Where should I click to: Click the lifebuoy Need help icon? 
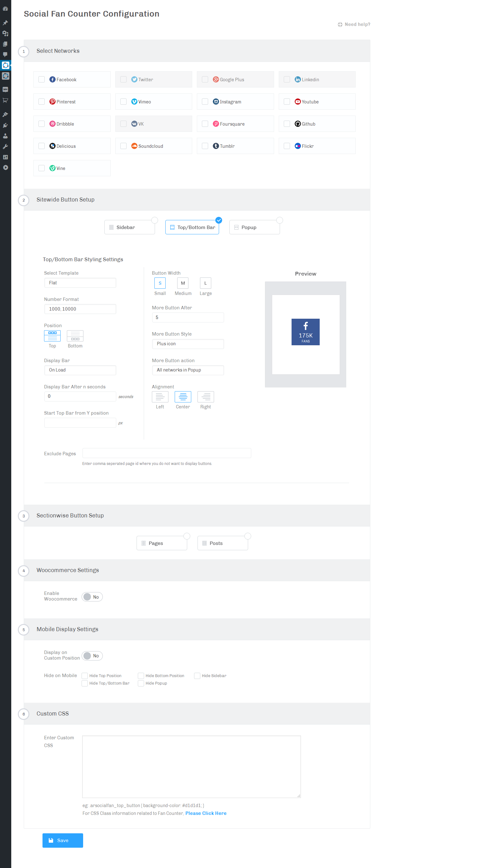(340, 24)
